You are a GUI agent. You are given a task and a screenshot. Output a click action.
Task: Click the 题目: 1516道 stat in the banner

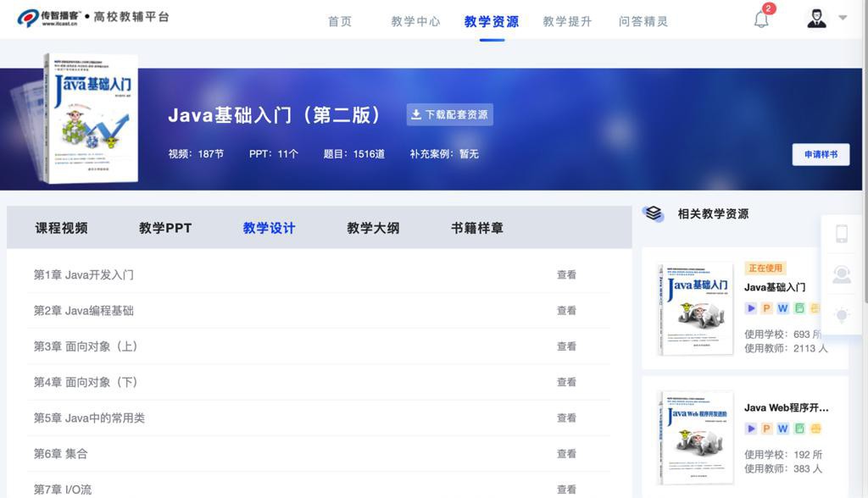[353, 154]
